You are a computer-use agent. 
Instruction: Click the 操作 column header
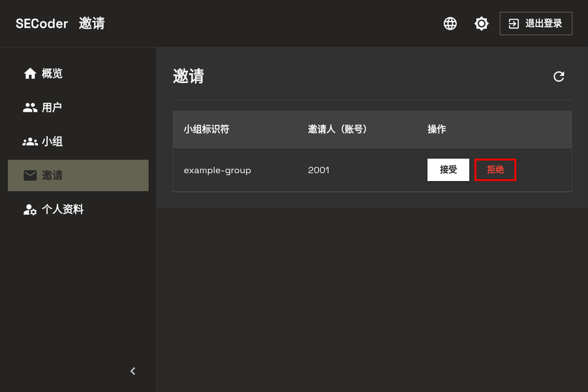(x=436, y=129)
